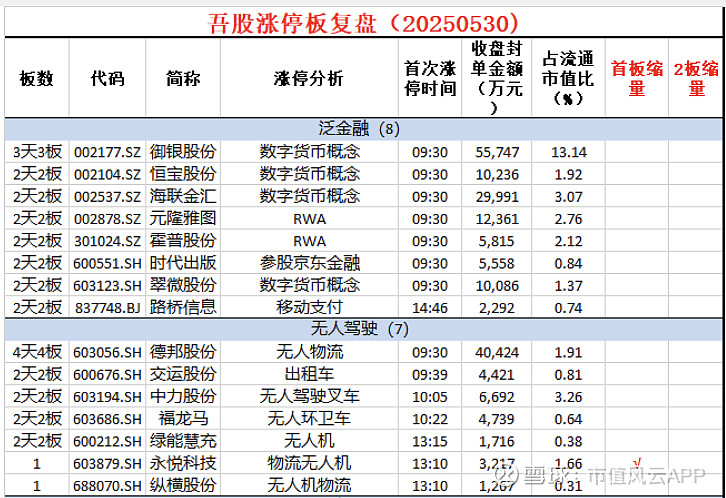The height and width of the screenshot is (498, 726).
Task: Click stock code 837748.BJ
Action: pos(107,307)
